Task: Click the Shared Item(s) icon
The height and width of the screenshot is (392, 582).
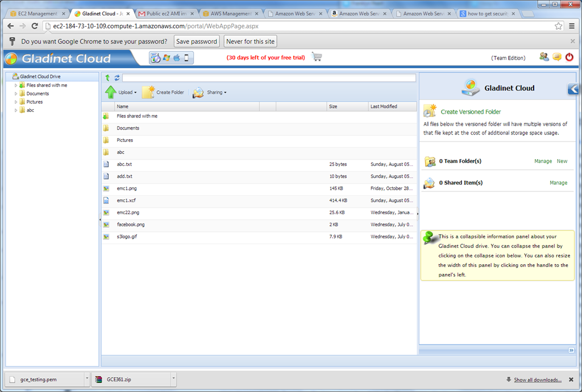Action: [429, 183]
